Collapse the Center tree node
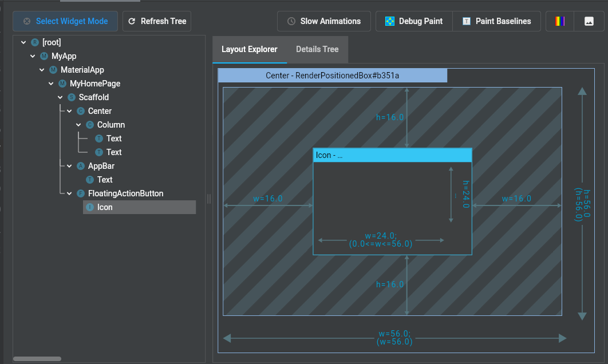The width and height of the screenshot is (608, 364). pos(70,111)
